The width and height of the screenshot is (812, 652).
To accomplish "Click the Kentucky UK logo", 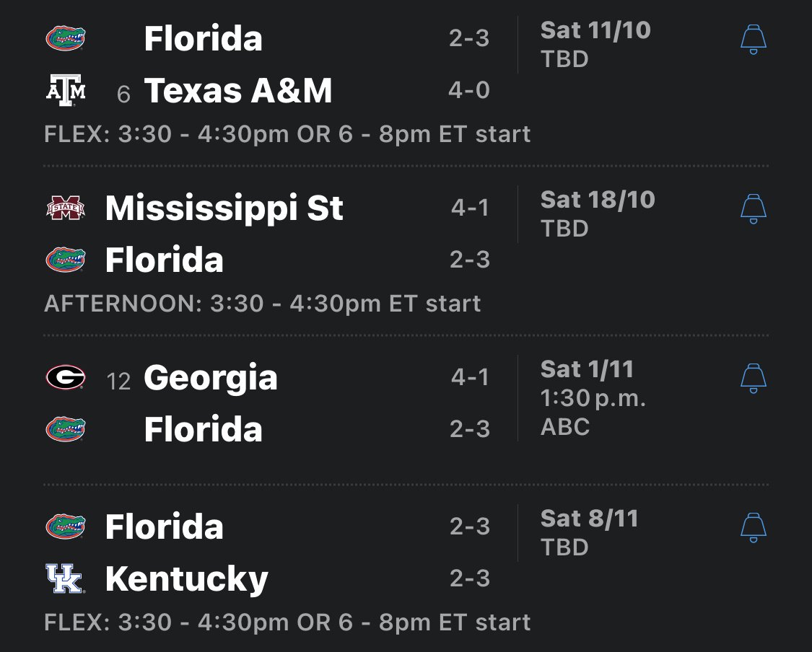I will point(66,578).
